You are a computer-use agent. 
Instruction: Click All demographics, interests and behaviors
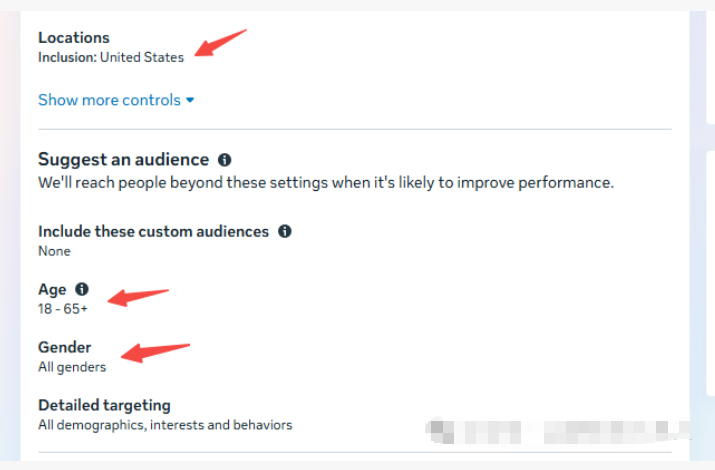tap(165, 425)
